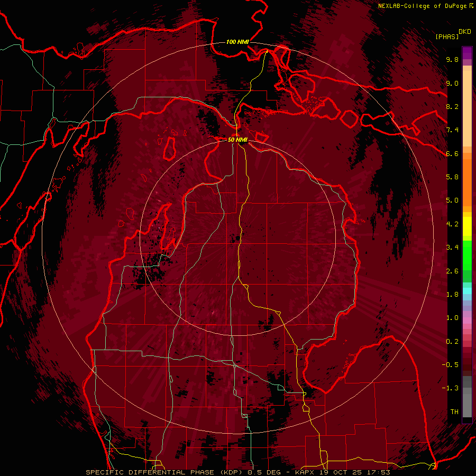Pick the peach swatch beside 8.2

[467, 108]
